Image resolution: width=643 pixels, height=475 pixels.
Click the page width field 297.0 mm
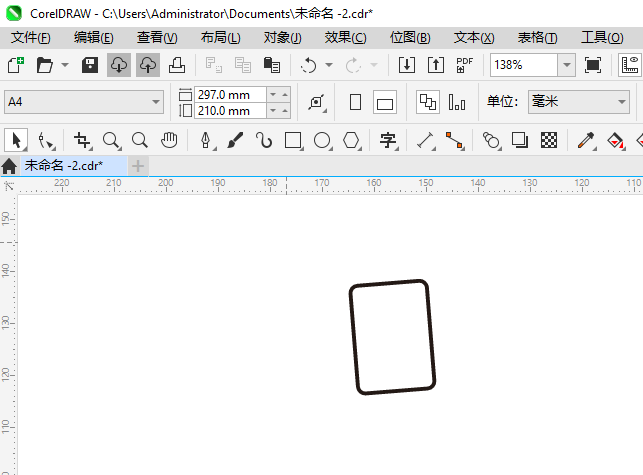pos(230,95)
